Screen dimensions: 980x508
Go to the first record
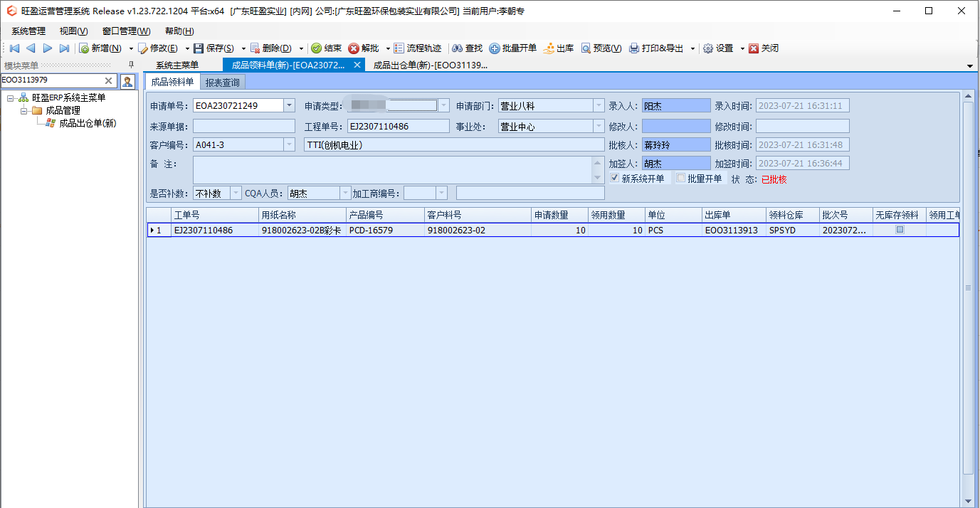(14, 48)
